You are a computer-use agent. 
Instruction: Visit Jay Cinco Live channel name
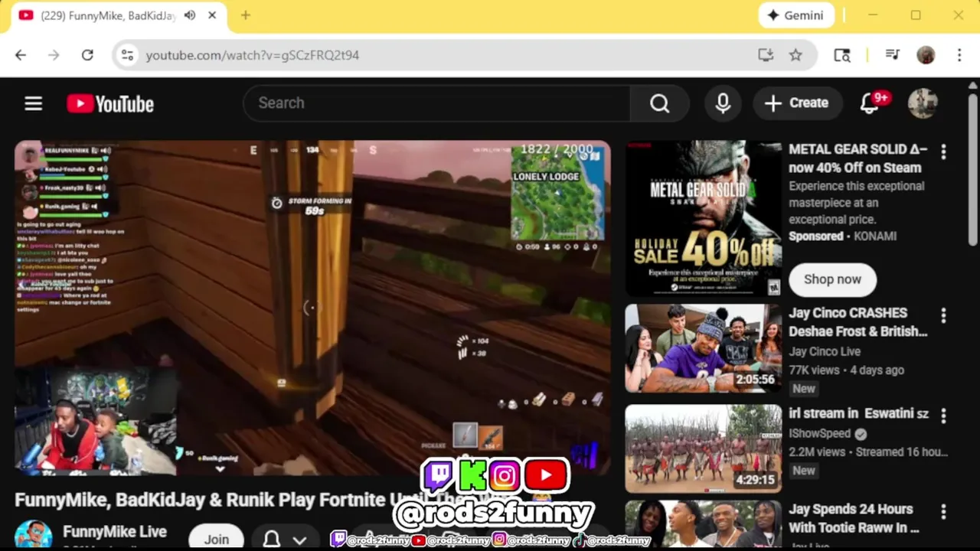click(825, 352)
